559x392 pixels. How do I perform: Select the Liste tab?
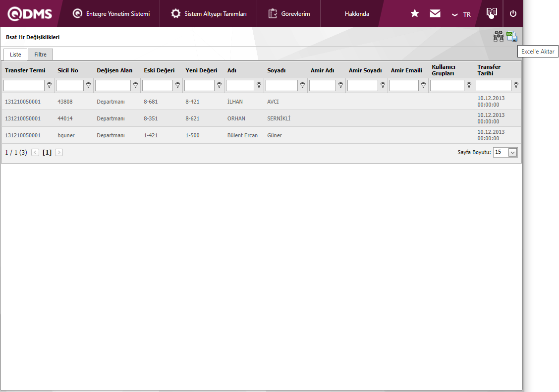coord(15,55)
